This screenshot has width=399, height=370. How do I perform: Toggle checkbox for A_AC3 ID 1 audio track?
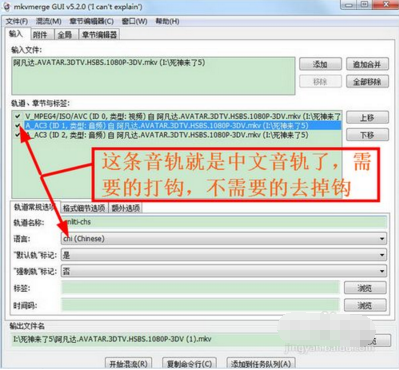click(x=18, y=126)
